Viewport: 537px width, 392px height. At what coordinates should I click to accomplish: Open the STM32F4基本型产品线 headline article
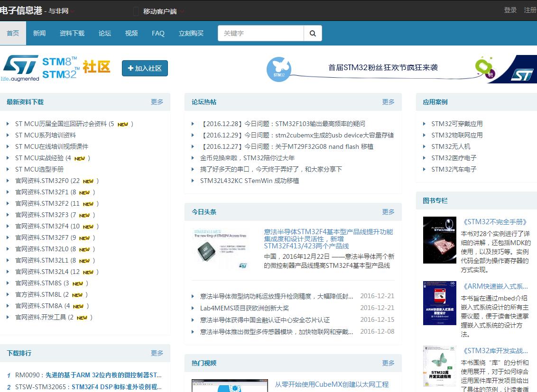coord(328,239)
